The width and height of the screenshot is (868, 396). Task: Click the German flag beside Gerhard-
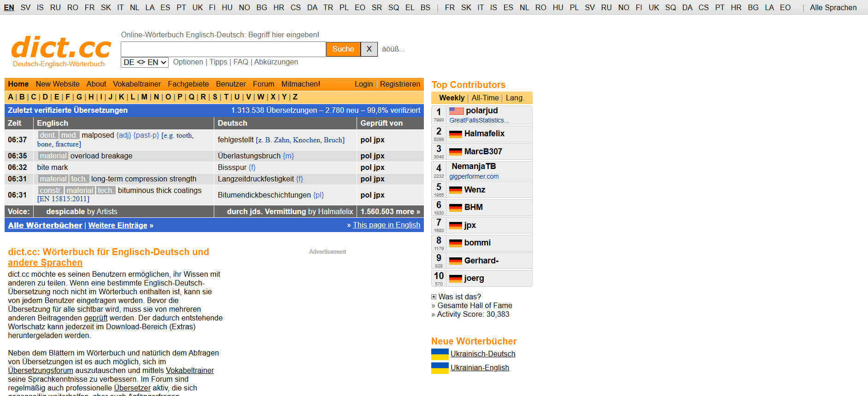456,261
